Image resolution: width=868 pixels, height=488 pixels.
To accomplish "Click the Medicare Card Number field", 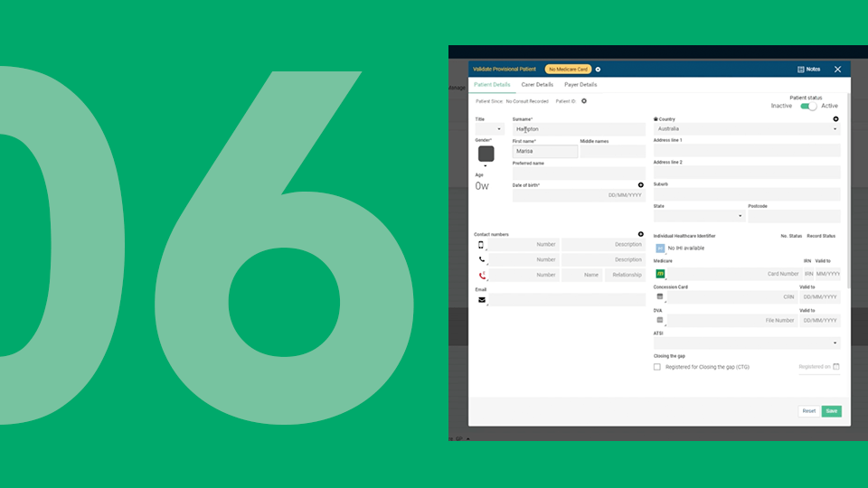I will 734,274.
